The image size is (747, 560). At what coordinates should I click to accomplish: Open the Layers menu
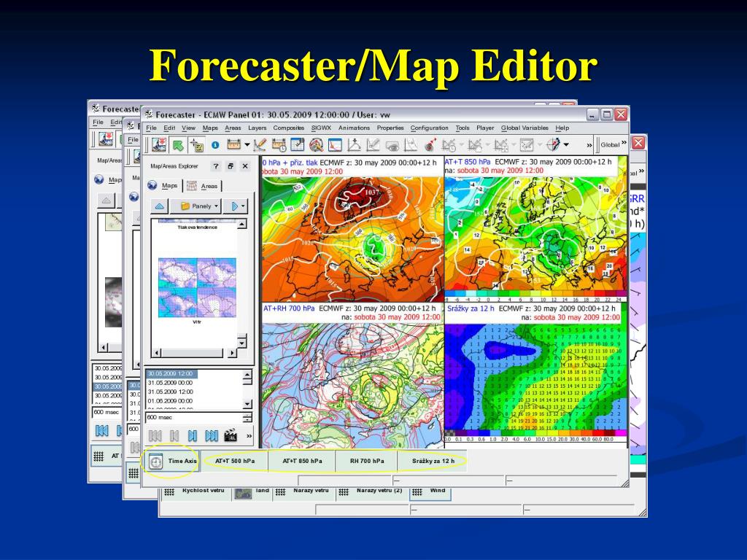258,128
